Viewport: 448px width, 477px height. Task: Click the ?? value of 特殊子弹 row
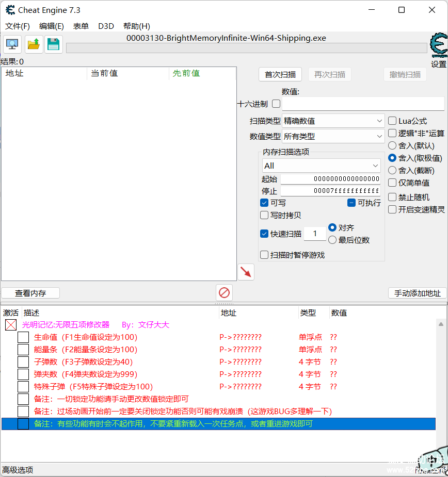tap(333, 387)
